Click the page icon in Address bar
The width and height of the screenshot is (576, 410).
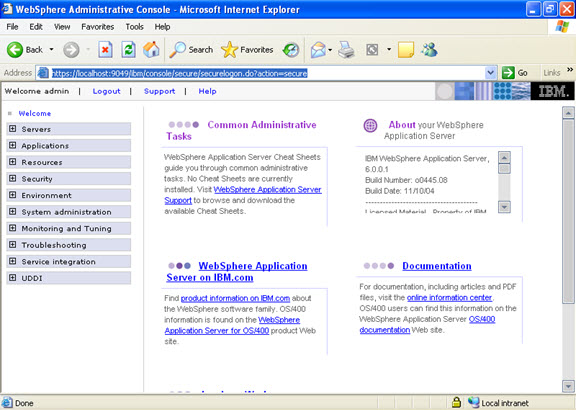click(43, 73)
